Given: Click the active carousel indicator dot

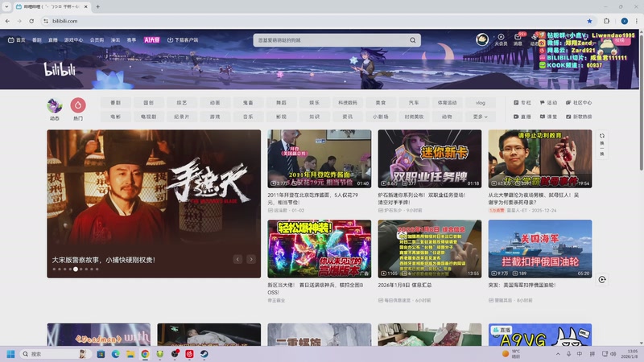Looking at the screenshot, I should [76, 269].
